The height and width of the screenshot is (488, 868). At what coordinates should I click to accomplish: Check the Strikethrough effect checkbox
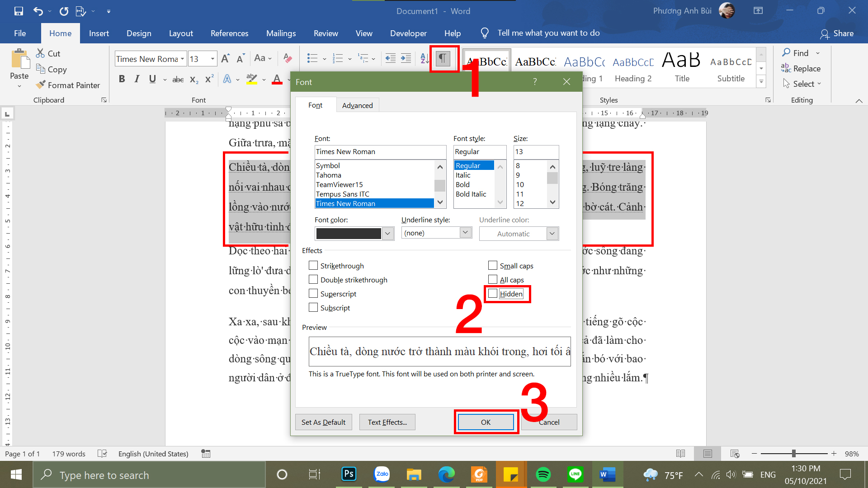313,266
